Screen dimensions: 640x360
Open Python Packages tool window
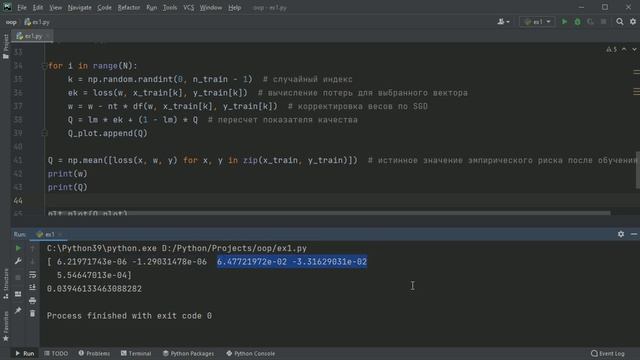[188, 353]
